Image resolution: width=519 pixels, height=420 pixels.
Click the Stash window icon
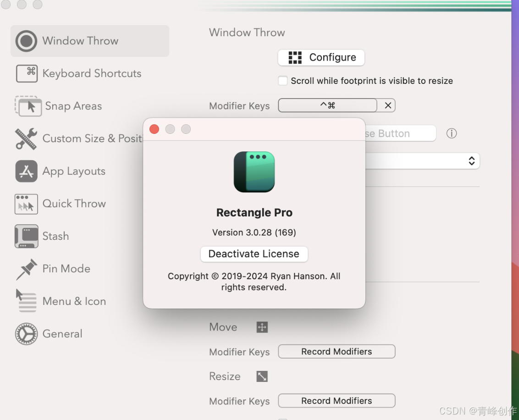[x=27, y=236]
